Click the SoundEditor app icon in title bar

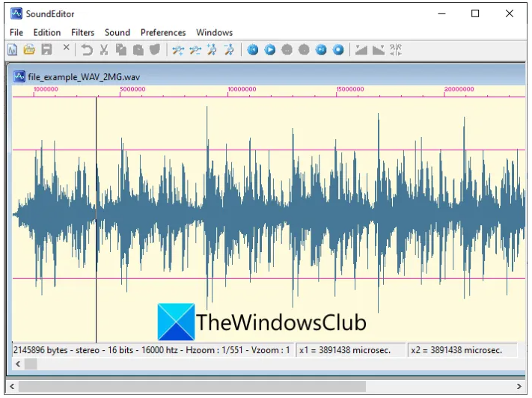[x=16, y=13]
